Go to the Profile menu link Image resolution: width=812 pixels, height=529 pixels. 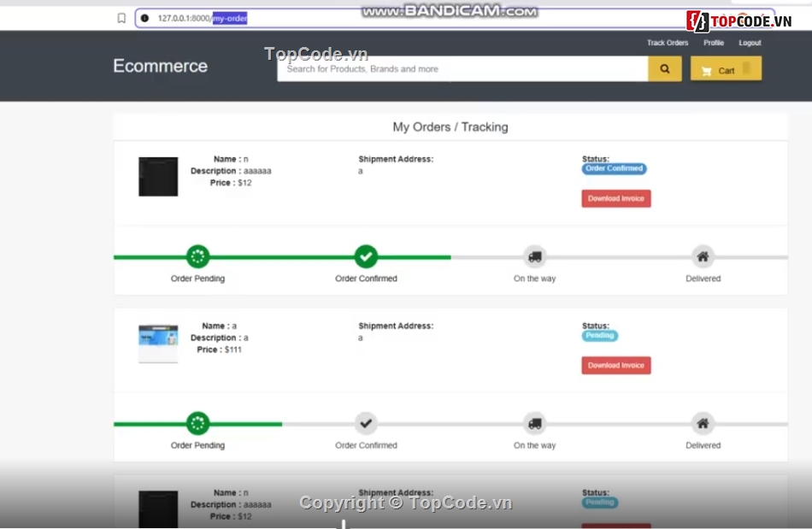[714, 43]
